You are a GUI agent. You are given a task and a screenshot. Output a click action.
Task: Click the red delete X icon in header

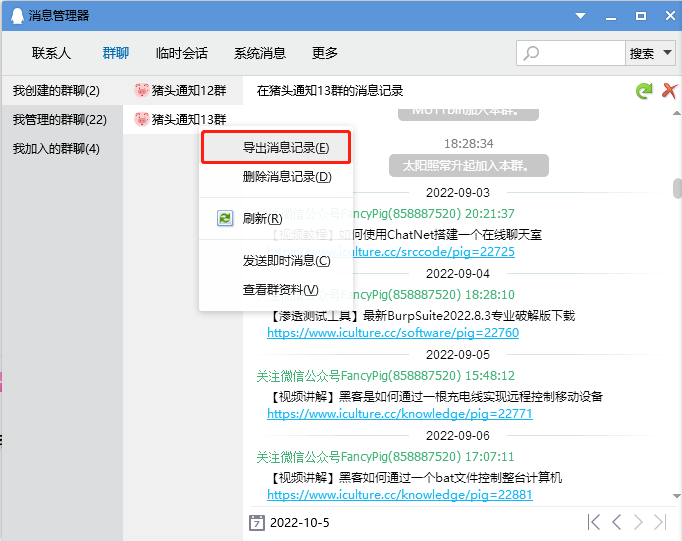click(x=669, y=91)
